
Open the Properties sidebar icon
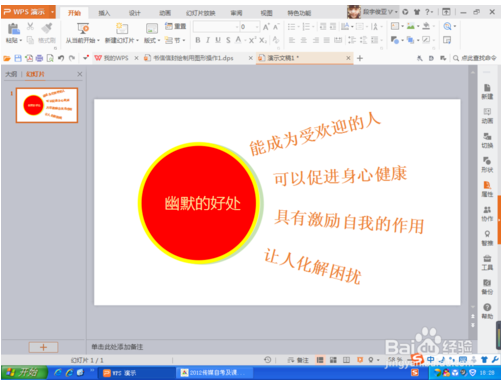point(487,189)
